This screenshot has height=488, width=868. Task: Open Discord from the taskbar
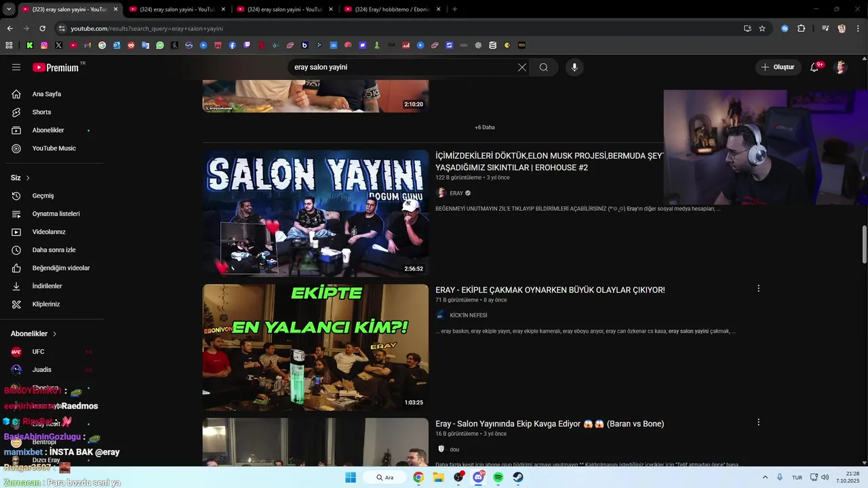coord(479,477)
